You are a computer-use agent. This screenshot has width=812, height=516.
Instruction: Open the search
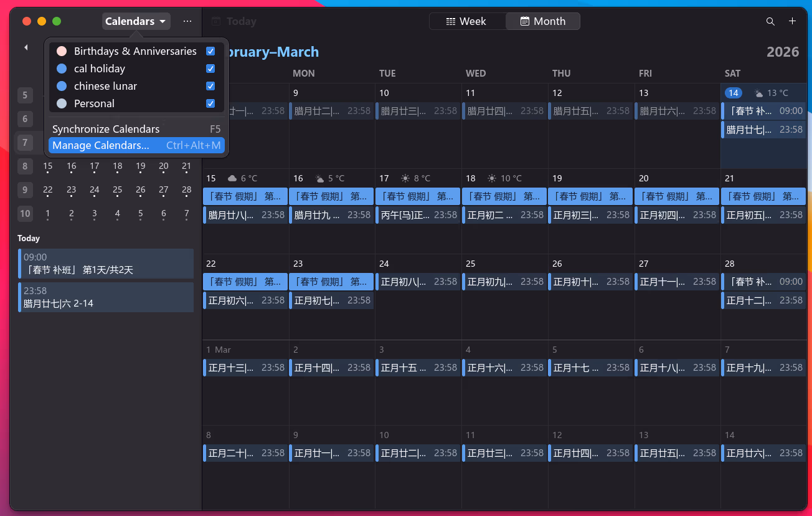(x=770, y=21)
